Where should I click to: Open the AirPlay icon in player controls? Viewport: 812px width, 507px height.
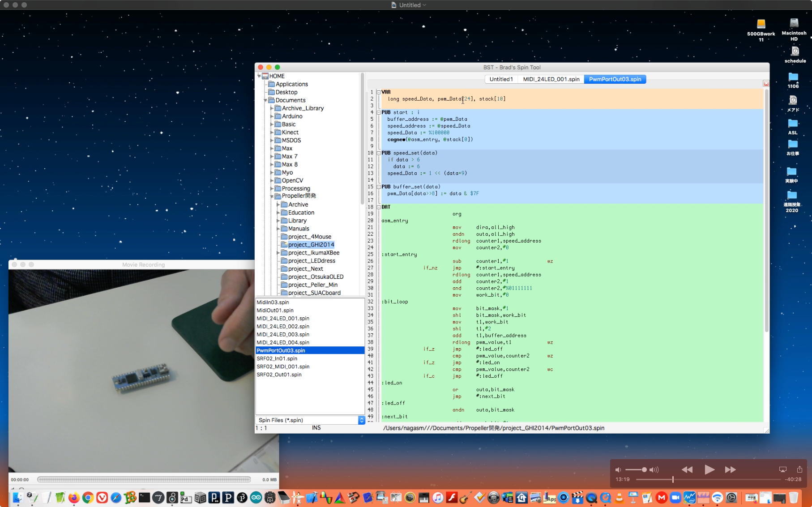click(782, 469)
